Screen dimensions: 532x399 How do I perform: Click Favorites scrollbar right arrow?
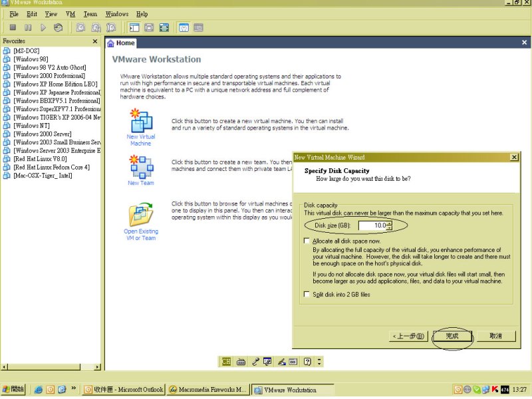pyautogui.click(x=97, y=367)
